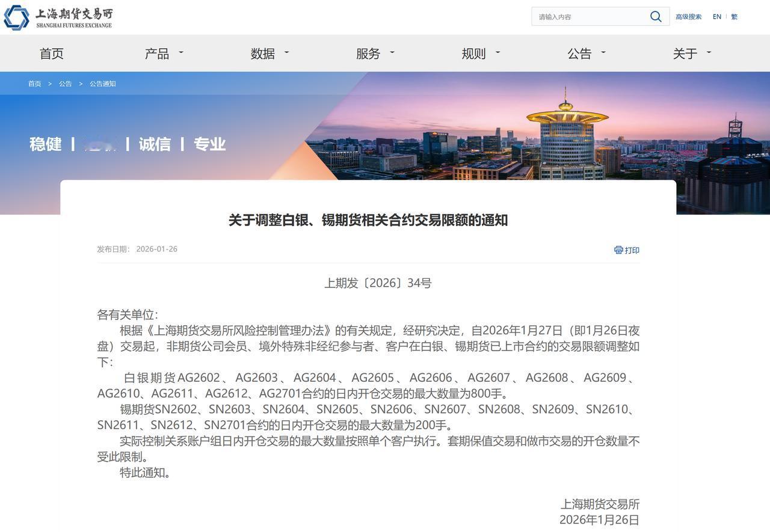
Task: Click 公告通知 in the breadcrumb
Action: click(x=103, y=84)
